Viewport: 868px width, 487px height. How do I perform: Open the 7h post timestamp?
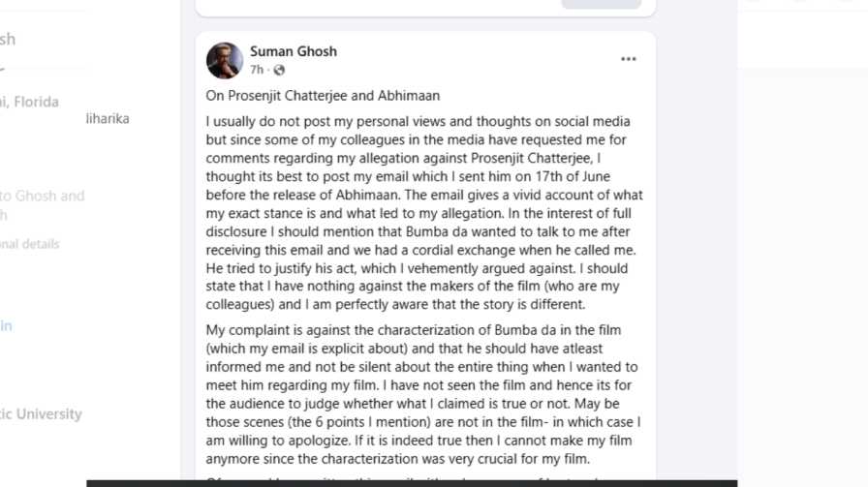tap(257, 70)
